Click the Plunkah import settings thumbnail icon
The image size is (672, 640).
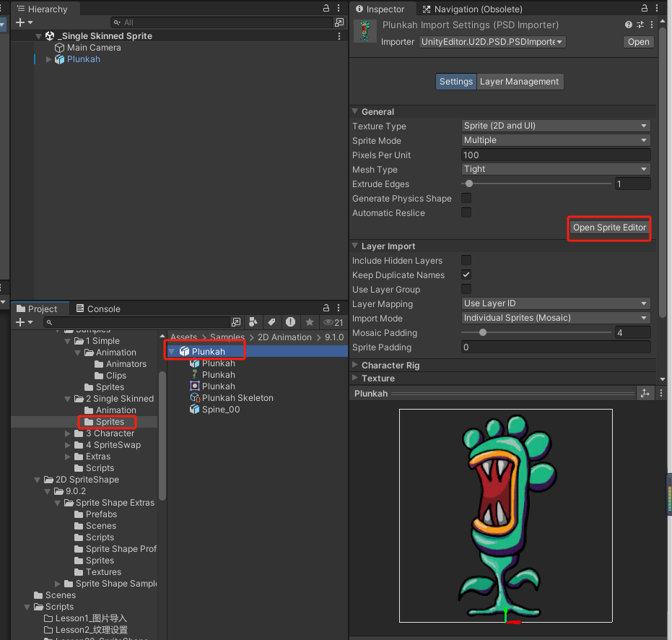pos(365,31)
